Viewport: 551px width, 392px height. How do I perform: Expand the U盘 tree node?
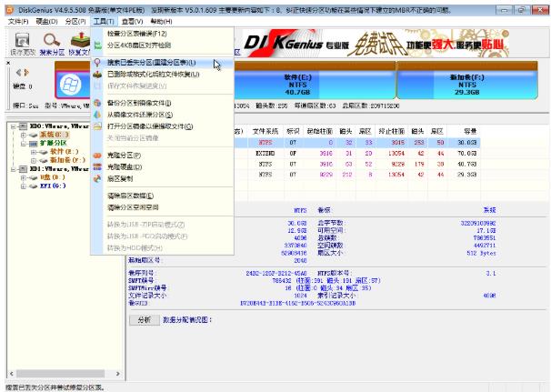[x=24, y=177]
